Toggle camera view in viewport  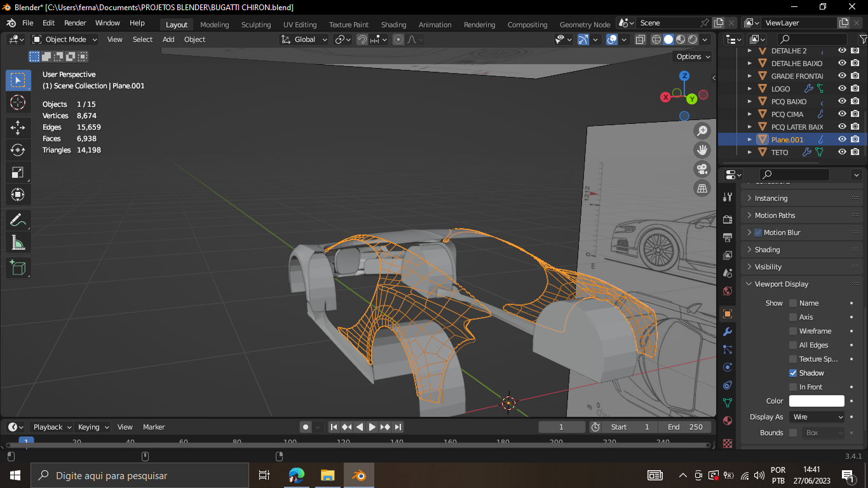click(x=702, y=169)
